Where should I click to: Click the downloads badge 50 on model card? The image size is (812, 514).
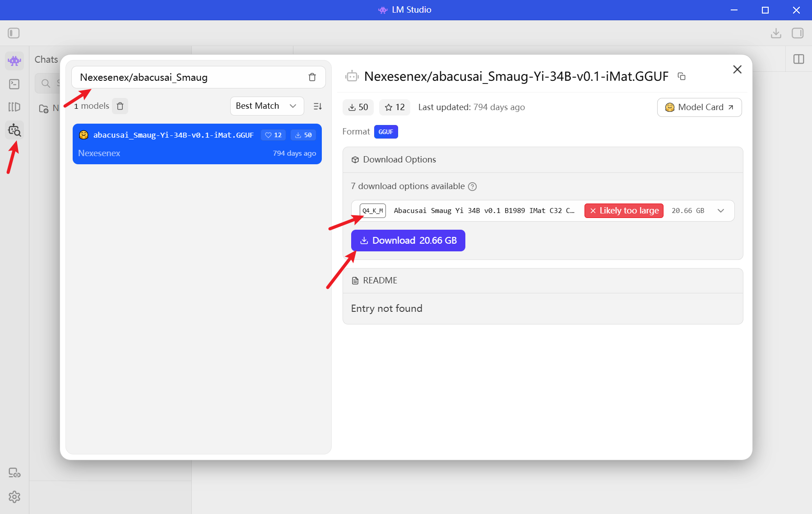(x=303, y=135)
